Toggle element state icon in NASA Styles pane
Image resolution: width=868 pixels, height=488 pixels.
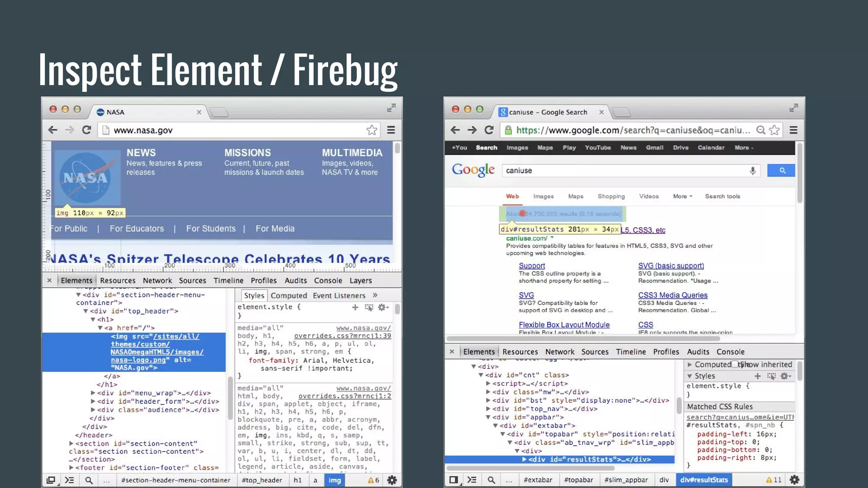369,308
